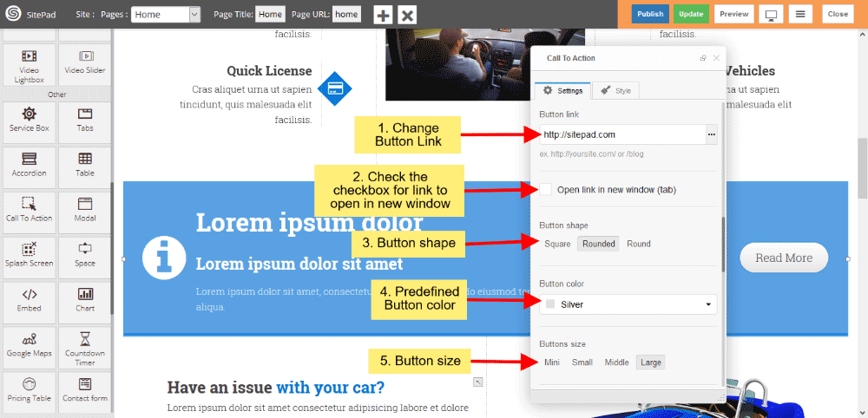This screenshot has width=868, height=418.
Task: Set button shape to Square
Action: pyautogui.click(x=557, y=244)
